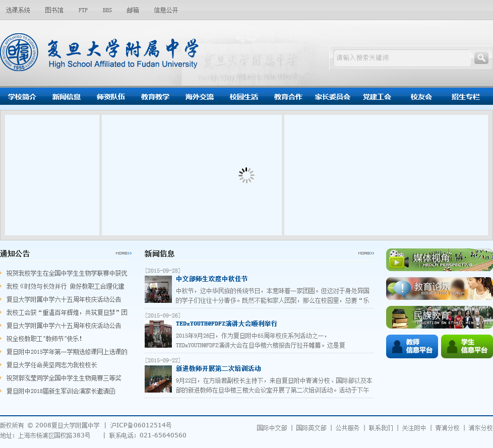Click MORE next to 通知公告
493x448 pixels.
pyautogui.click(x=124, y=253)
